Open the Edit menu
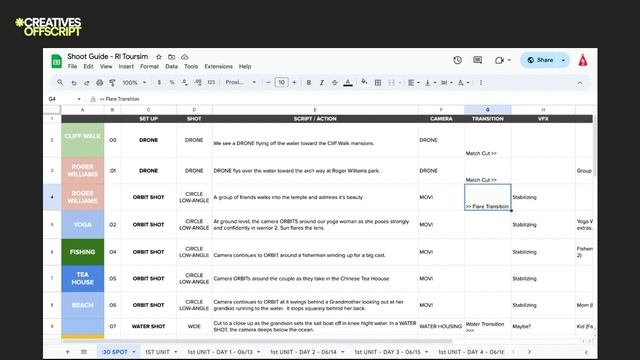This screenshot has width=640, height=360. [x=88, y=67]
